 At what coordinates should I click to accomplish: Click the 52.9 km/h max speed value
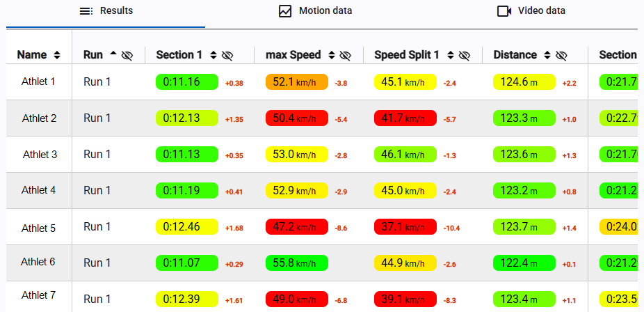pyautogui.click(x=297, y=190)
